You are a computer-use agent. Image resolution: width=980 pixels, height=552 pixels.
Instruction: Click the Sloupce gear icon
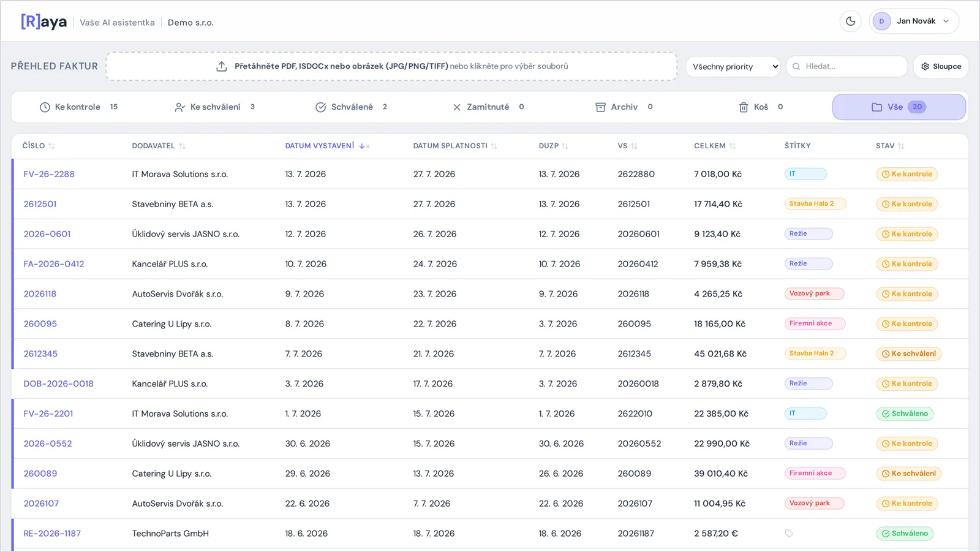925,66
